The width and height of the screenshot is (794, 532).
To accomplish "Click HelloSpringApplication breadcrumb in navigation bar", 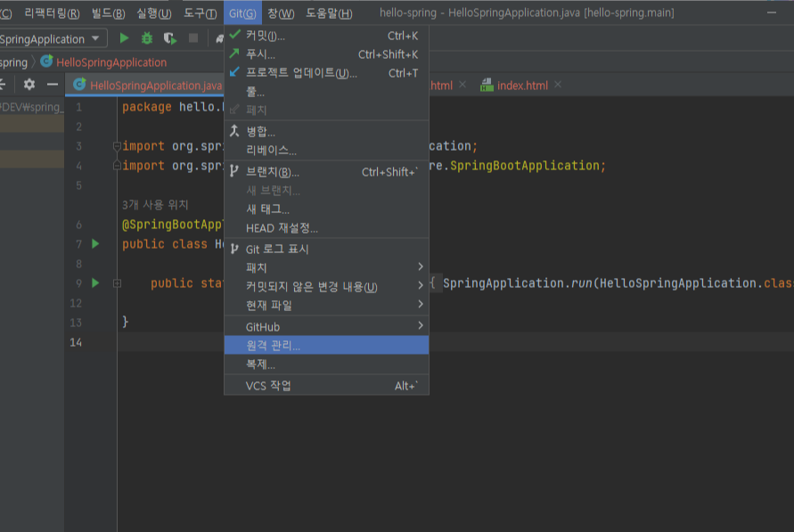I will pyautogui.click(x=111, y=62).
